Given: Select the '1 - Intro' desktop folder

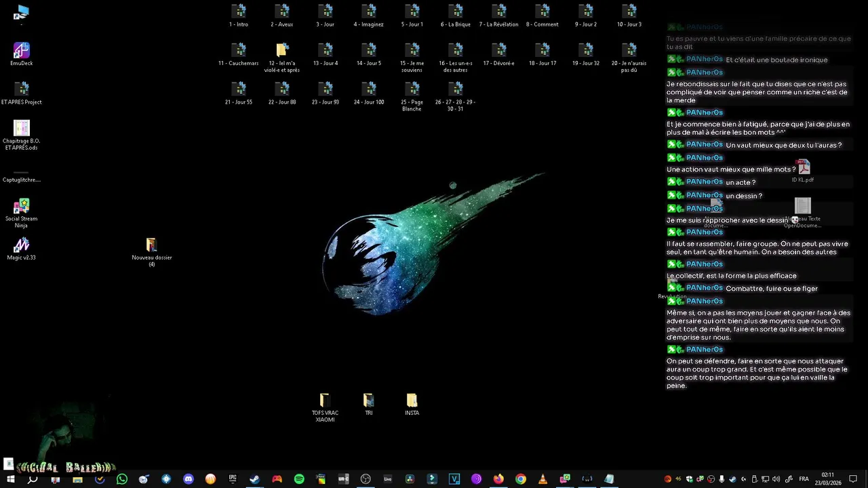Looking at the screenshot, I should 239,16.
